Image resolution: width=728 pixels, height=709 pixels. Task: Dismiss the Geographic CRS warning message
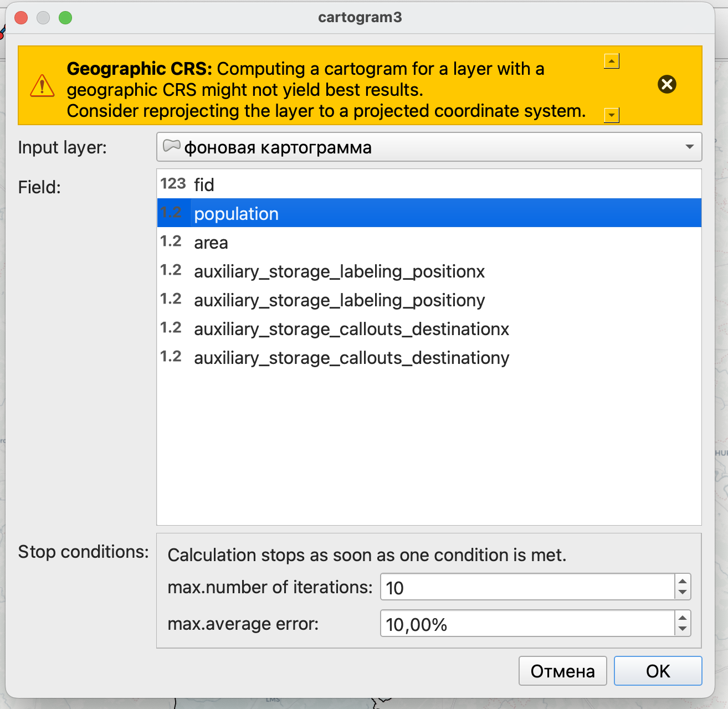pos(667,84)
